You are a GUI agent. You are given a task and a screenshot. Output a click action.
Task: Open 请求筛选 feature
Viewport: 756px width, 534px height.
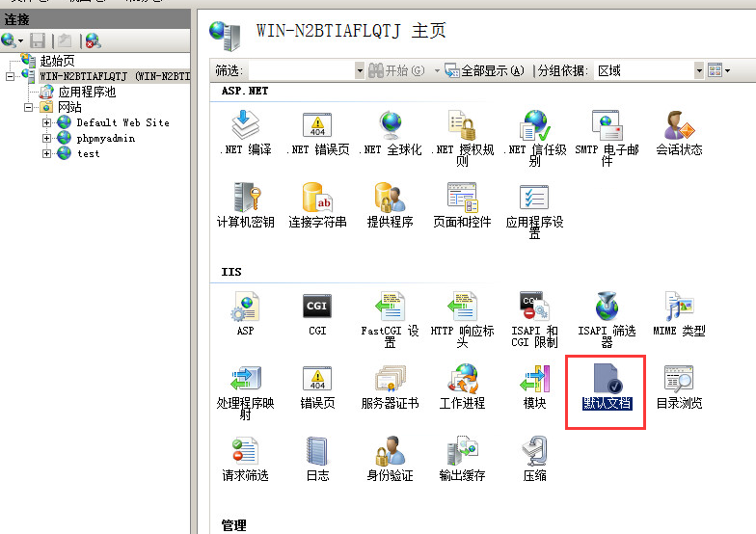pyautogui.click(x=245, y=458)
